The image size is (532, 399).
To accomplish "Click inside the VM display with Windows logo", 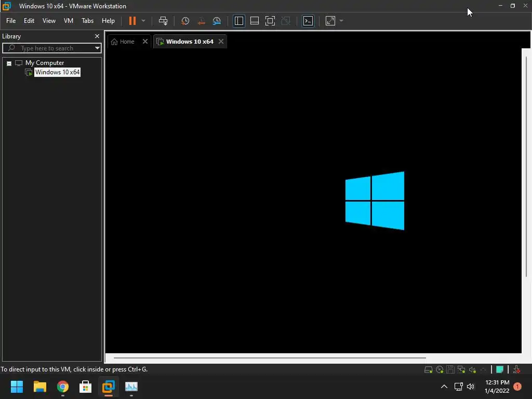I will coord(313,201).
